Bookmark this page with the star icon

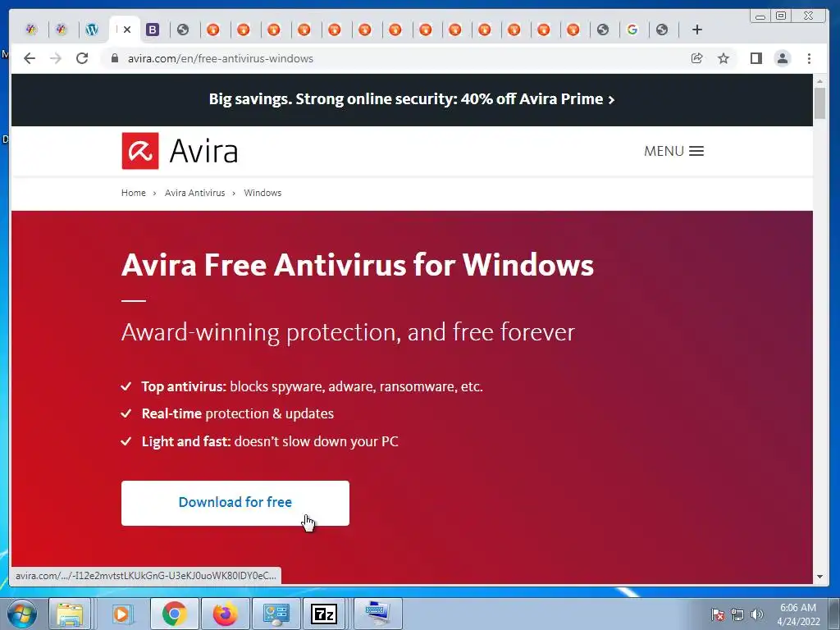point(724,58)
